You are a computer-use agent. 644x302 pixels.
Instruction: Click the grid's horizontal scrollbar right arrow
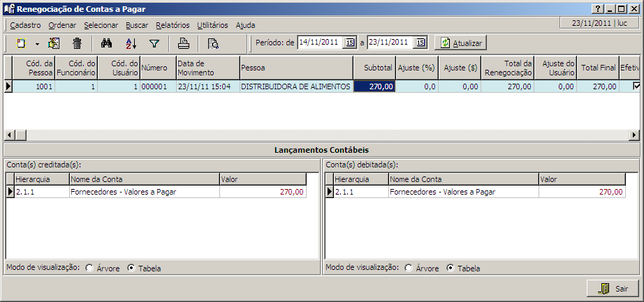click(634, 135)
